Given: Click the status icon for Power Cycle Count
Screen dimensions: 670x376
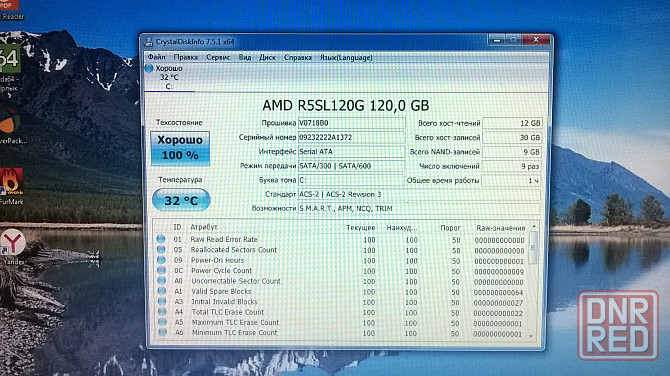Looking at the screenshot, I should [161, 270].
